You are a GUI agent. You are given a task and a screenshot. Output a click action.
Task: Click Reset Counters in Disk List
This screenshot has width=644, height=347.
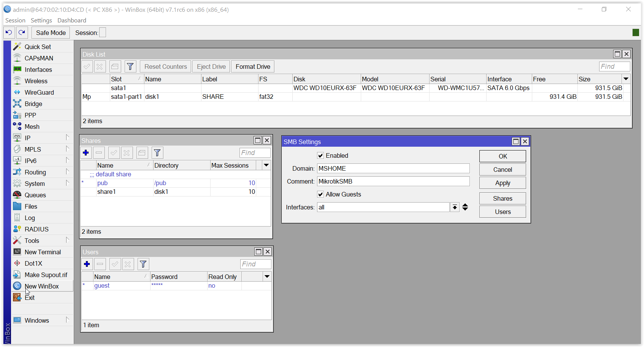(x=166, y=67)
